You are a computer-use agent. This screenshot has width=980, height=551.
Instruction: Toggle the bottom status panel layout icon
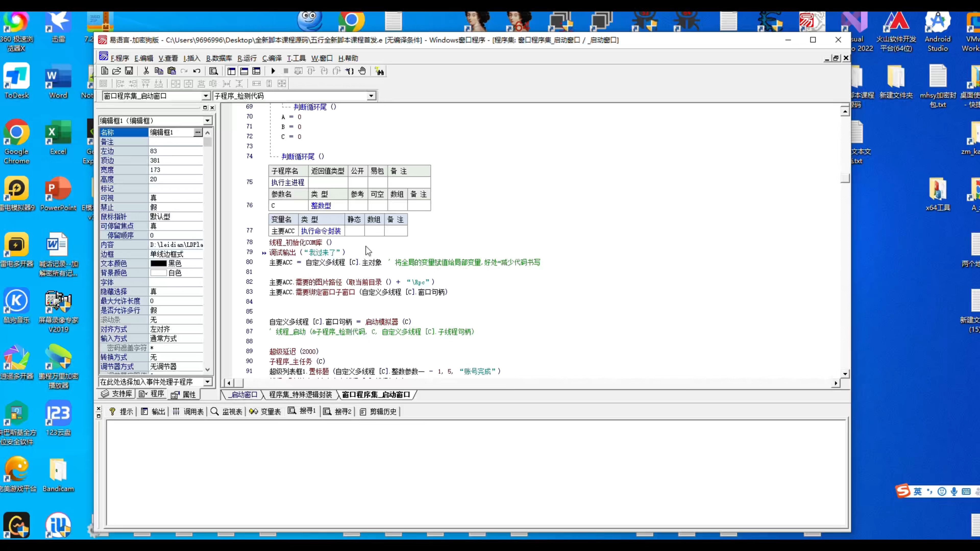[244, 71]
